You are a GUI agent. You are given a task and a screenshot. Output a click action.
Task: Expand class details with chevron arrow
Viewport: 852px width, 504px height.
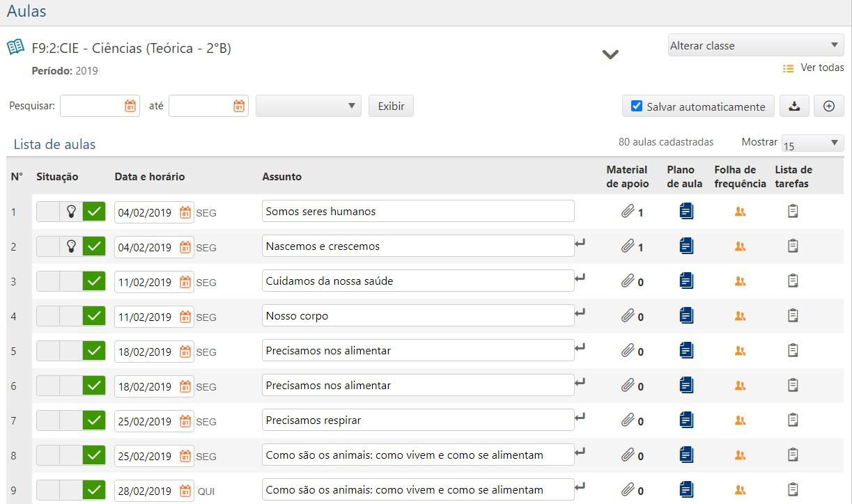tap(610, 54)
